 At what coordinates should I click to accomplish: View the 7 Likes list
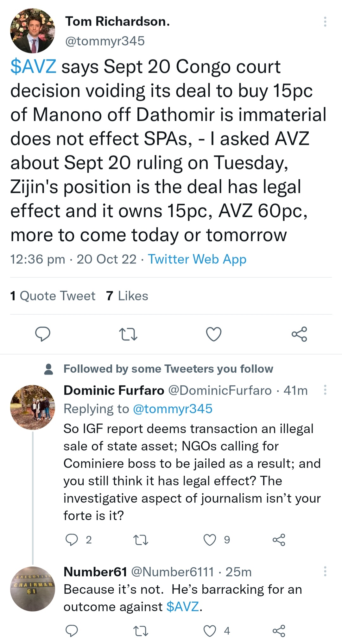click(127, 296)
